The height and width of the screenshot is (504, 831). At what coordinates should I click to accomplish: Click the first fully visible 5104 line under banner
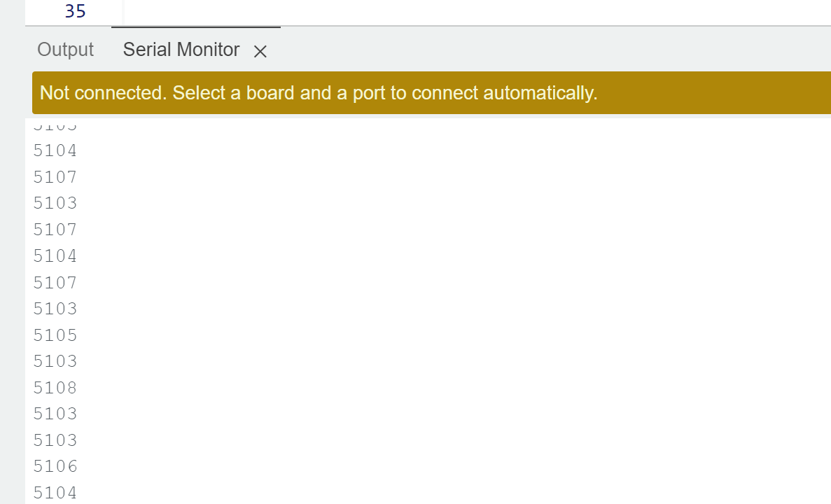click(55, 150)
